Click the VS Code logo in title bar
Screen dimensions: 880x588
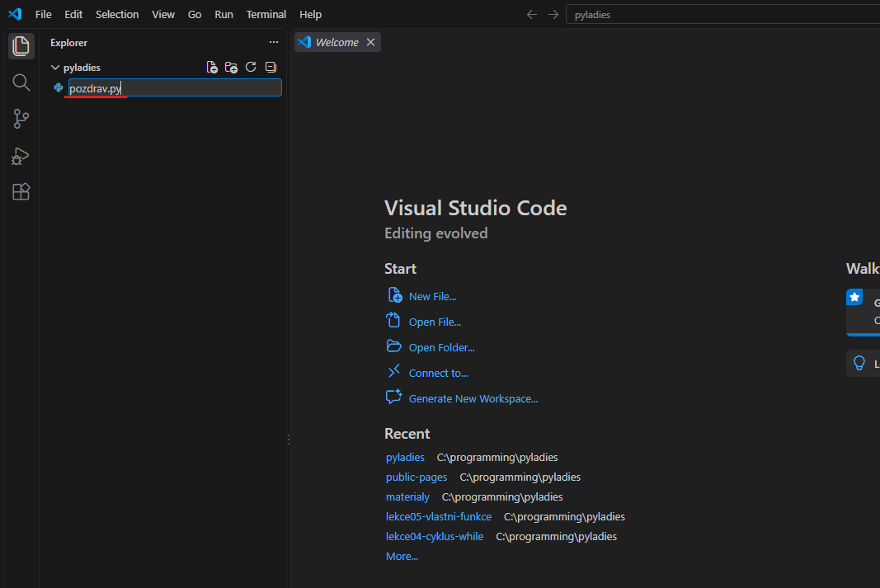15,14
